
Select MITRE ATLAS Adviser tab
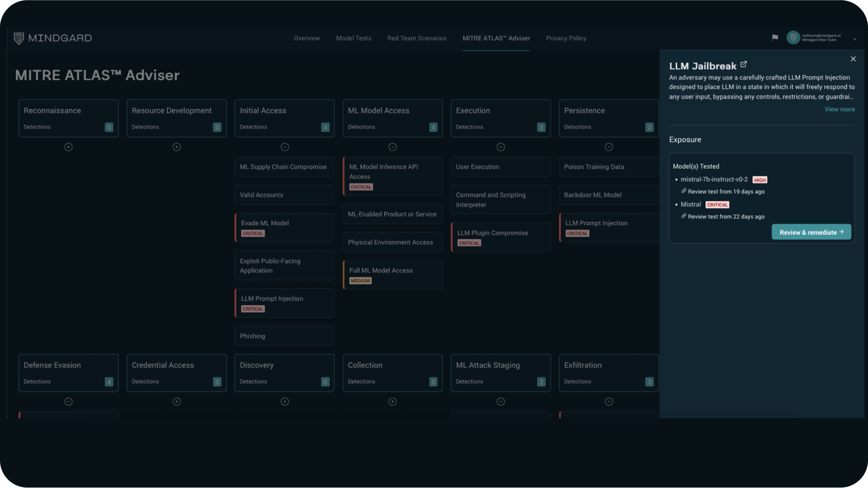[x=496, y=38]
